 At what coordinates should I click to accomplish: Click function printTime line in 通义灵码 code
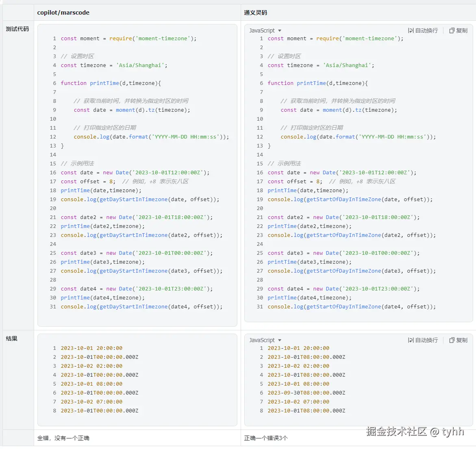pyautogui.click(x=317, y=83)
